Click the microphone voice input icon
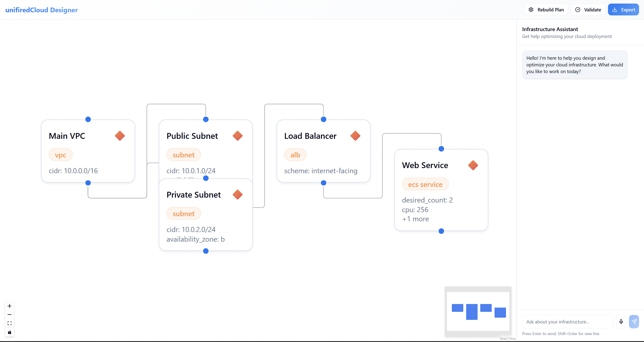 coord(621,322)
